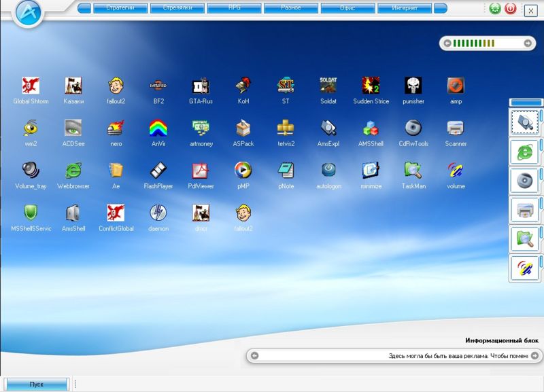The image size is (544, 392).
Task: Launch the punisher skull icon
Action: pyautogui.click(x=413, y=86)
